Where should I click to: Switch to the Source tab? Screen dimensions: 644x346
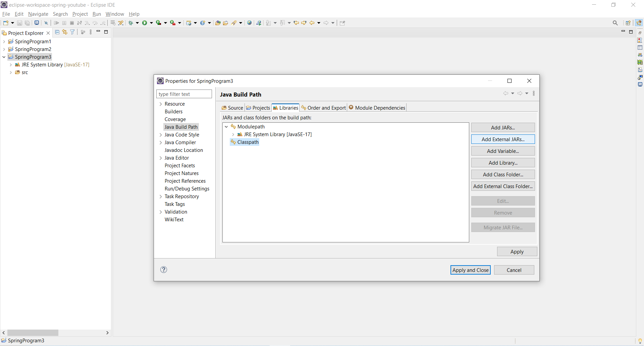pyautogui.click(x=232, y=108)
